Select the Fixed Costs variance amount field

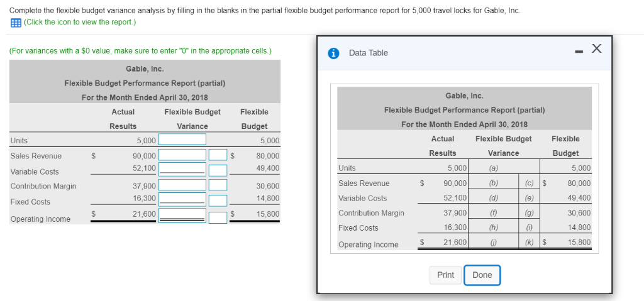pyautogui.click(x=182, y=200)
